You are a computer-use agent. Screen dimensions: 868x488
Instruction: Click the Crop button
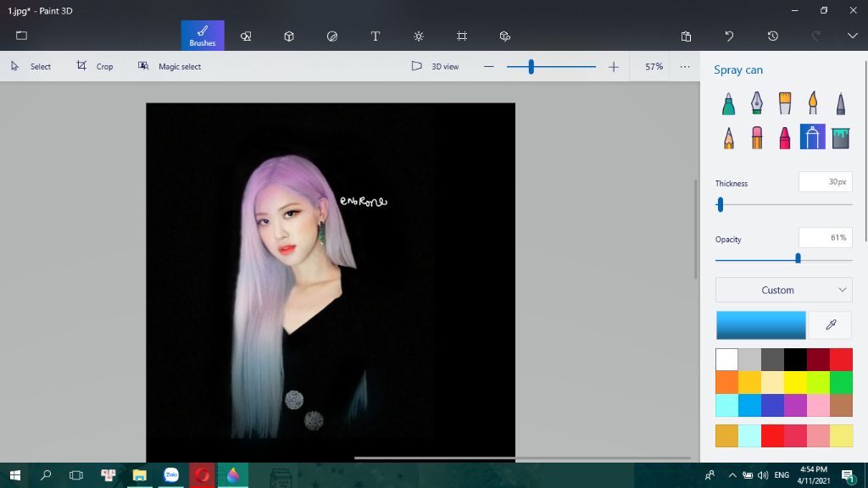(95, 66)
